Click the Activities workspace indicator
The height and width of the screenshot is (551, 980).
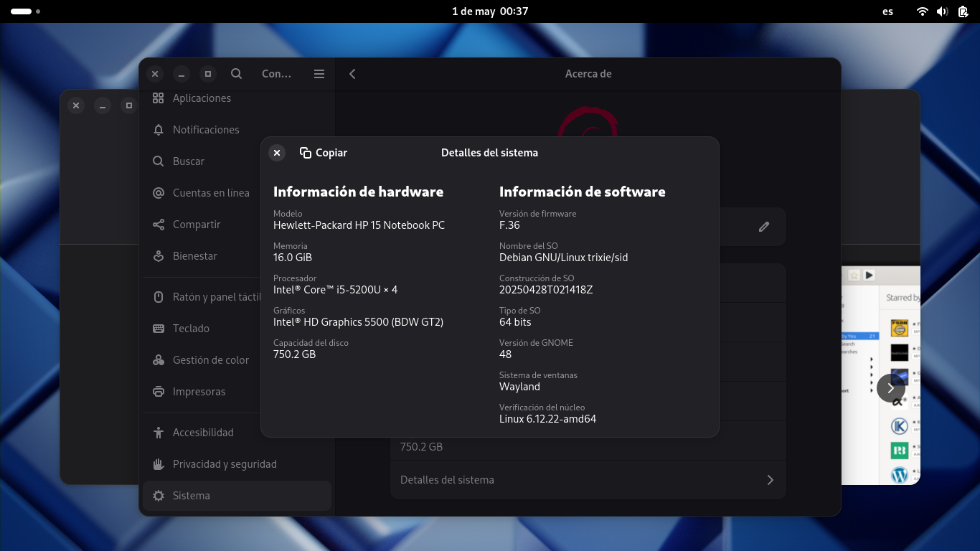point(25,11)
